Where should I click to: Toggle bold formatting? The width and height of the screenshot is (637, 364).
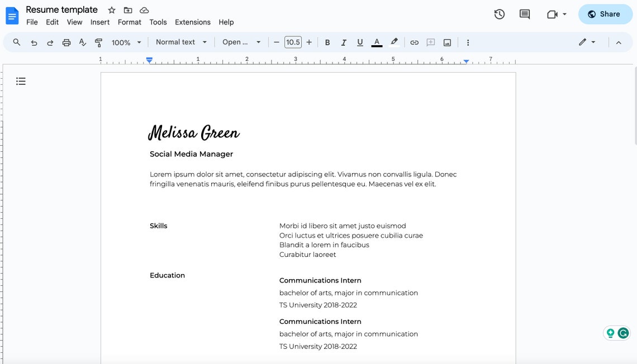pos(327,42)
